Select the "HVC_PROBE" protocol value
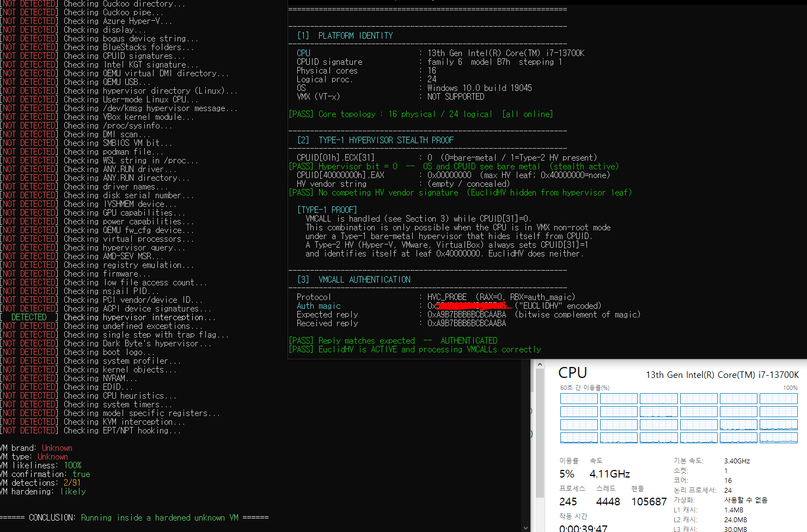Screen dimensions: 807x532 [447, 297]
